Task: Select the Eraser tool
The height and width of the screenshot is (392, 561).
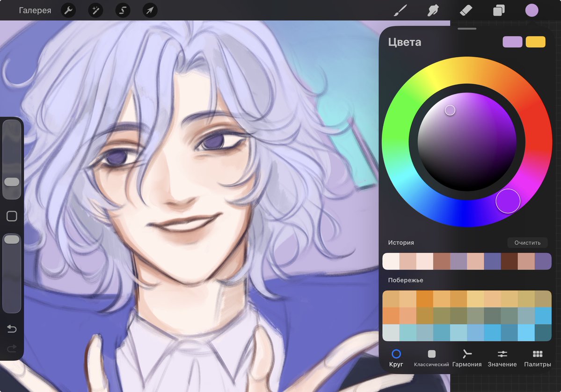Action: point(466,10)
